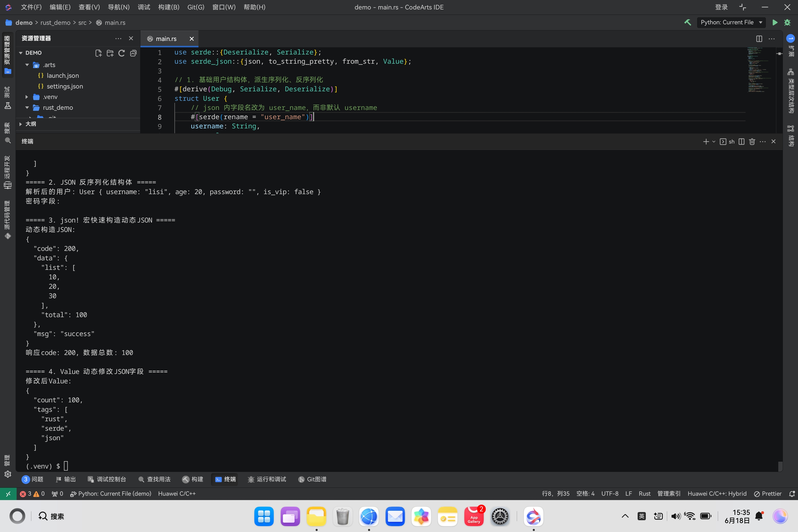This screenshot has width=798, height=532.
Task: Open settings gear in activity bar
Action: click(7, 474)
